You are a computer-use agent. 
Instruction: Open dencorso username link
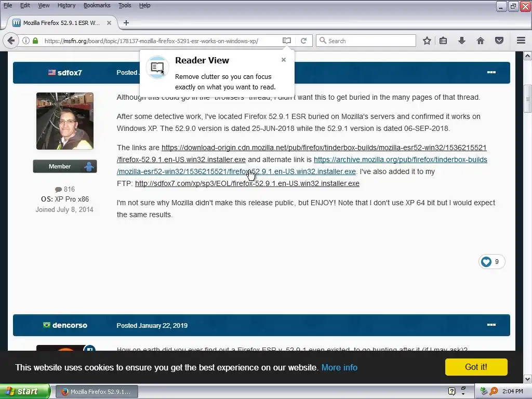tap(70, 325)
